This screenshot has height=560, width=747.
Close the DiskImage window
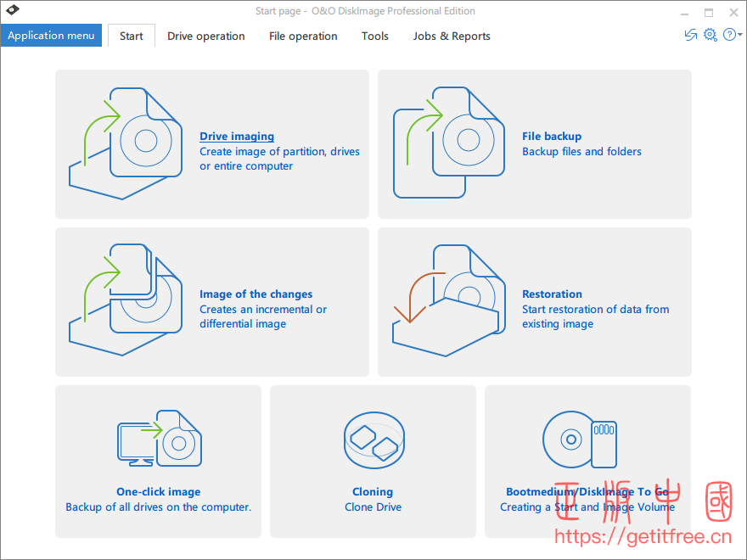733,13
